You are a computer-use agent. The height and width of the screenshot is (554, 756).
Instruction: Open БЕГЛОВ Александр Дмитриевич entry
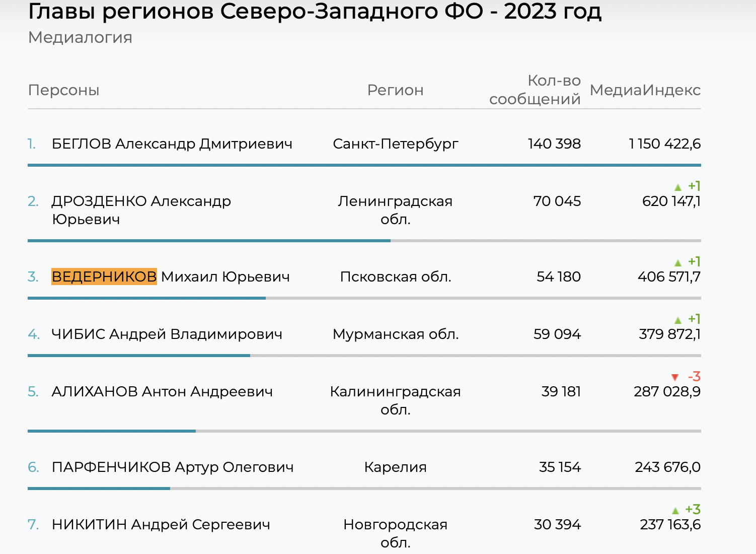(x=172, y=144)
